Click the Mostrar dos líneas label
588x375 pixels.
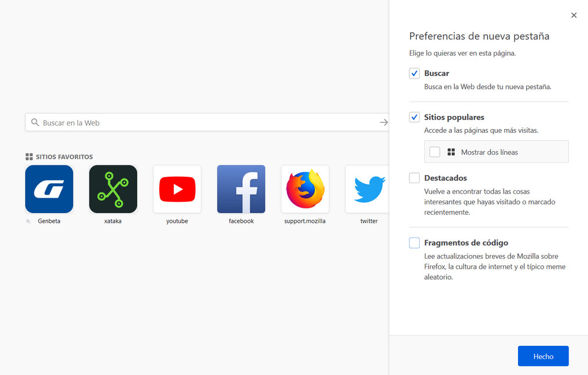(x=489, y=152)
